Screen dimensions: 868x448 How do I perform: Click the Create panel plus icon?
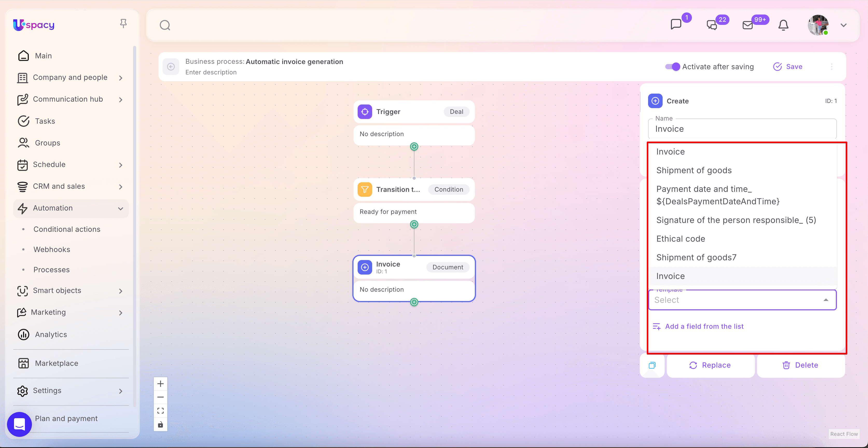click(x=655, y=101)
